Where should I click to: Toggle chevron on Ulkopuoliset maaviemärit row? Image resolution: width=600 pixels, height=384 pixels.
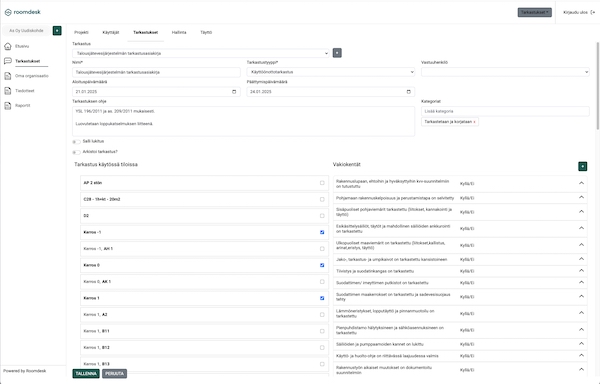[581, 245]
